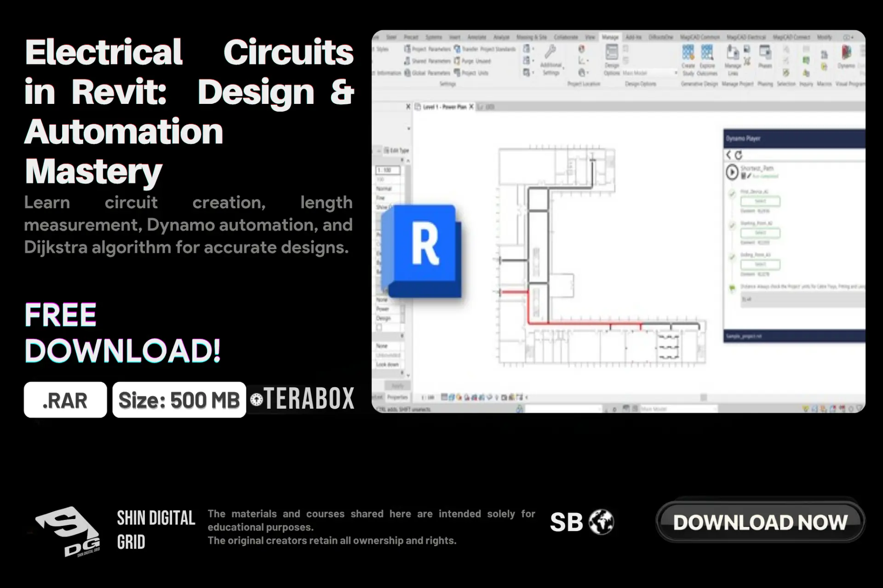Click edit pencil icon under Shortest_Path
The height and width of the screenshot is (588, 883).
tap(749, 176)
